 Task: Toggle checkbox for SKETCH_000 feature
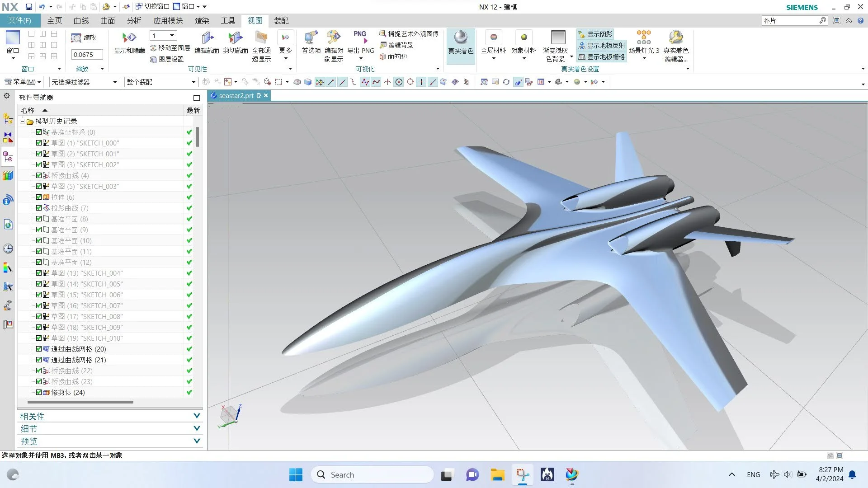click(x=39, y=143)
